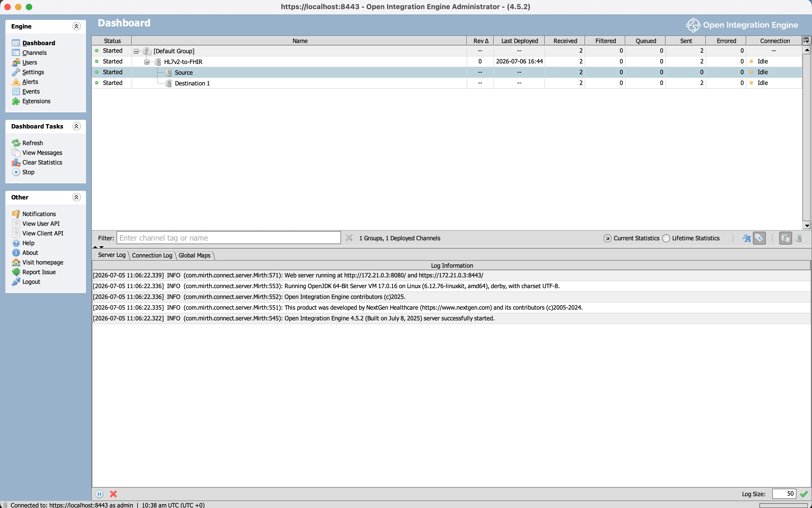Open Alerts in the Engine panel
This screenshot has width=812, height=508.
pos(30,82)
